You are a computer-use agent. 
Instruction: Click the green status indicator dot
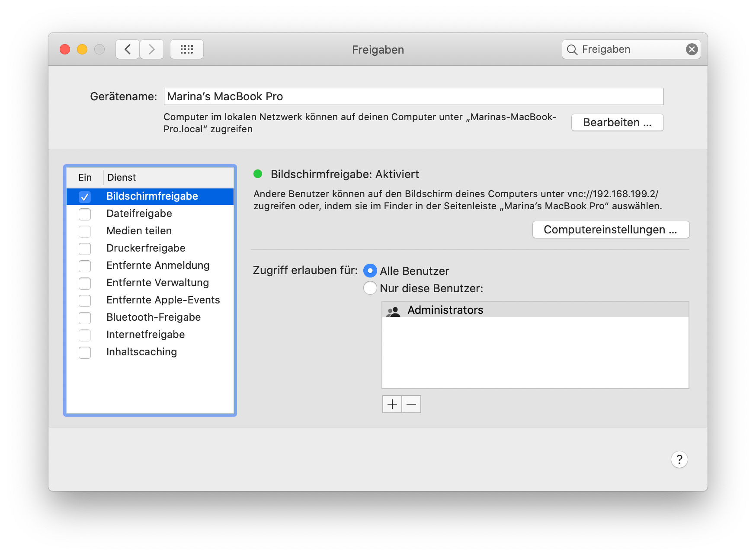[x=258, y=174]
